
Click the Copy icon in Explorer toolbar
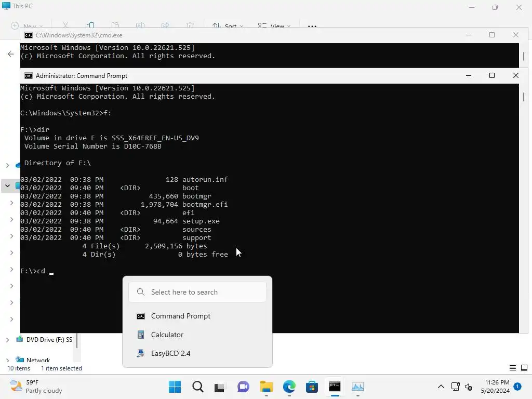(90, 25)
